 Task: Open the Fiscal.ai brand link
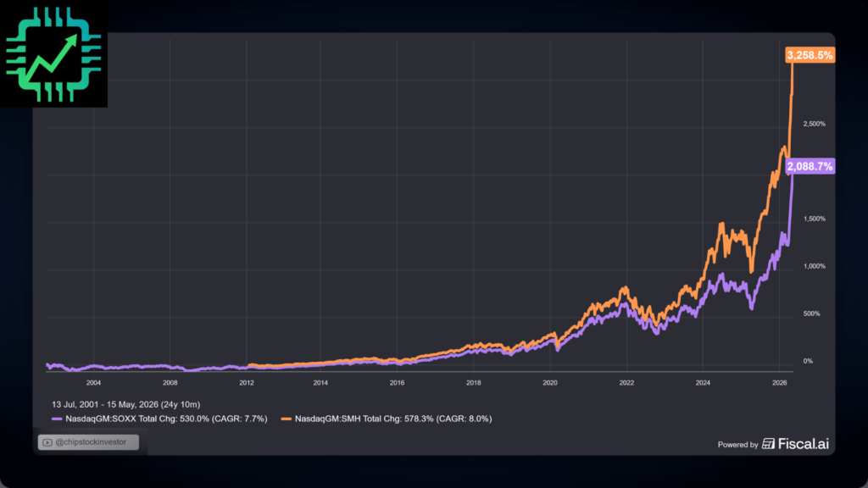tap(795, 444)
